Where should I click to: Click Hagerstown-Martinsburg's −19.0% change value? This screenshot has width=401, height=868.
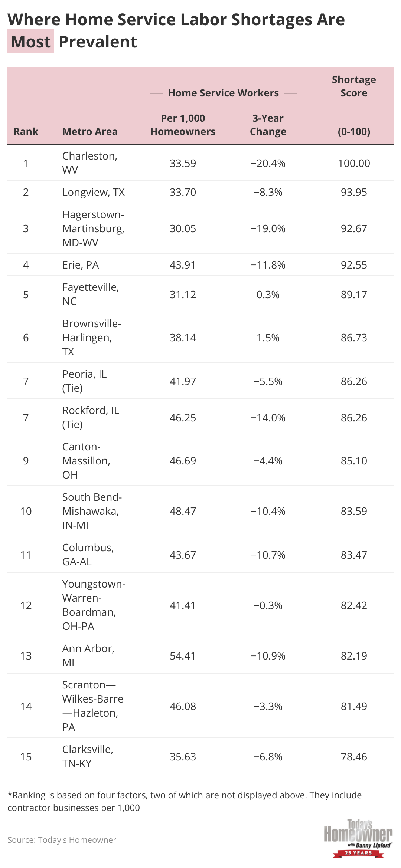[268, 228]
